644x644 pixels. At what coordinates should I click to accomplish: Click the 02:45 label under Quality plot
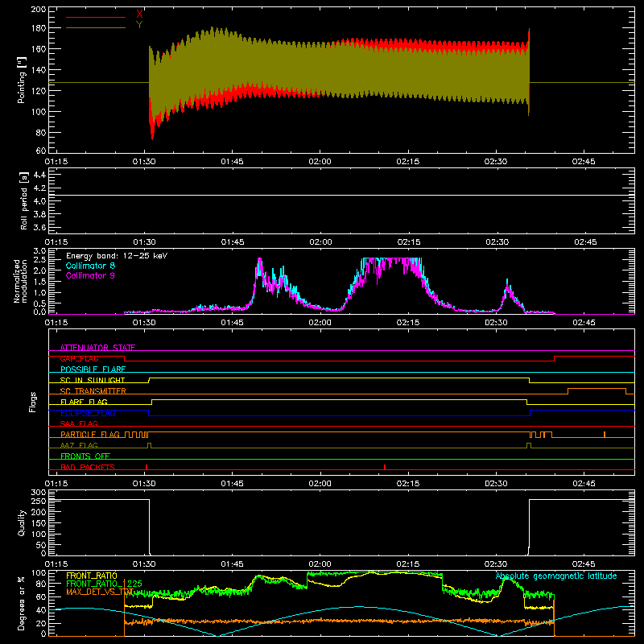tap(584, 564)
